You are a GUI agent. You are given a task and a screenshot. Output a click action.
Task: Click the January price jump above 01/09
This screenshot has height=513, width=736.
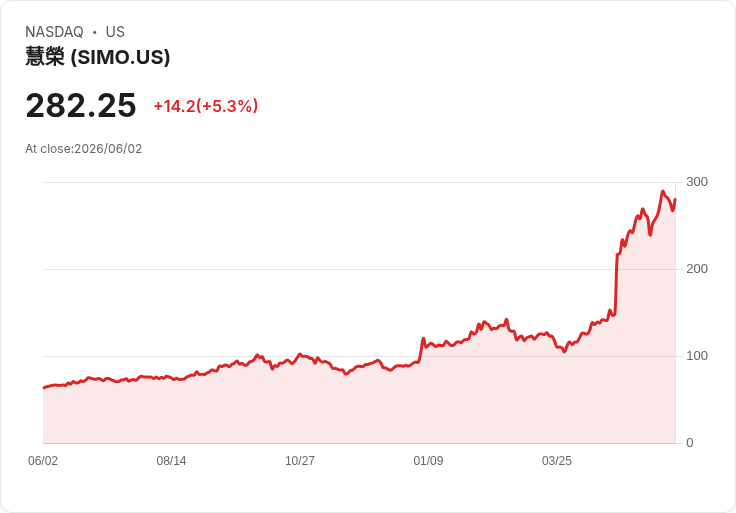point(421,350)
